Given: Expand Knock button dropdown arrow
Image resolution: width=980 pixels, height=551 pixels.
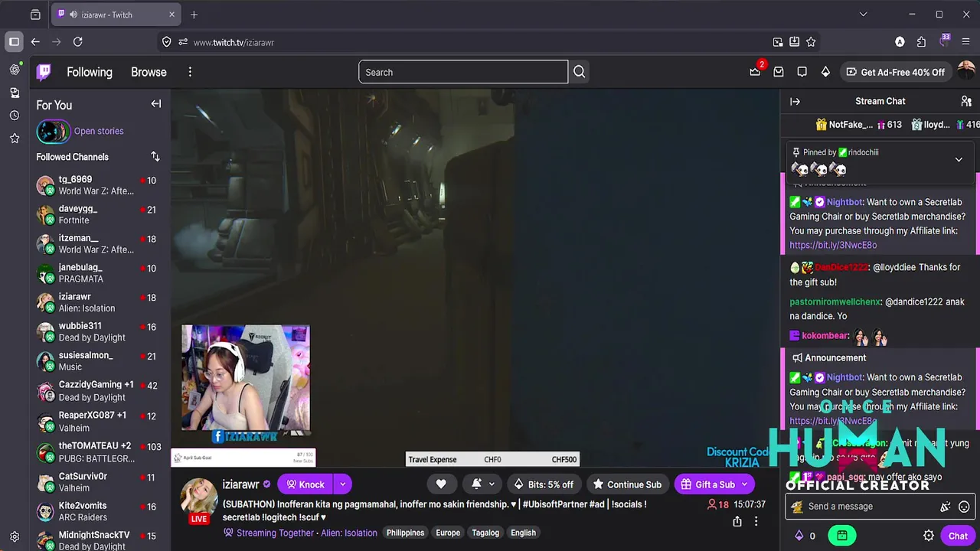Looking at the screenshot, I should click(343, 484).
